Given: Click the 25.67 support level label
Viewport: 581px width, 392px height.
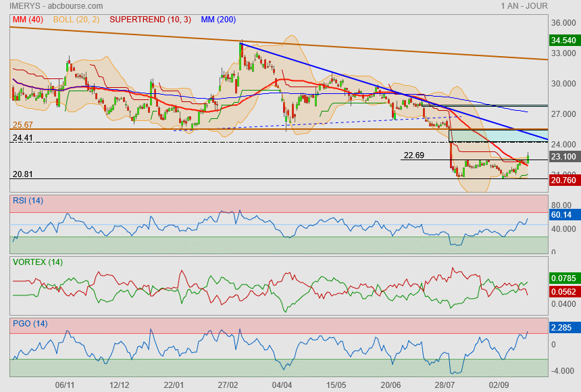Looking at the screenshot, I should point(23,125).
